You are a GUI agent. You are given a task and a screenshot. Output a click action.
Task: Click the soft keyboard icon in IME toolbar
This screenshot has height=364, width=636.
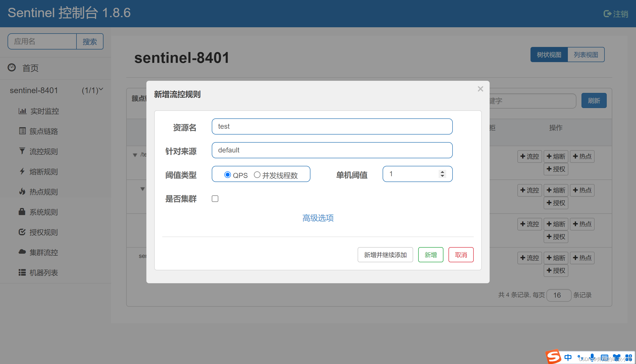pyautogui.click(x=604, y=358)
